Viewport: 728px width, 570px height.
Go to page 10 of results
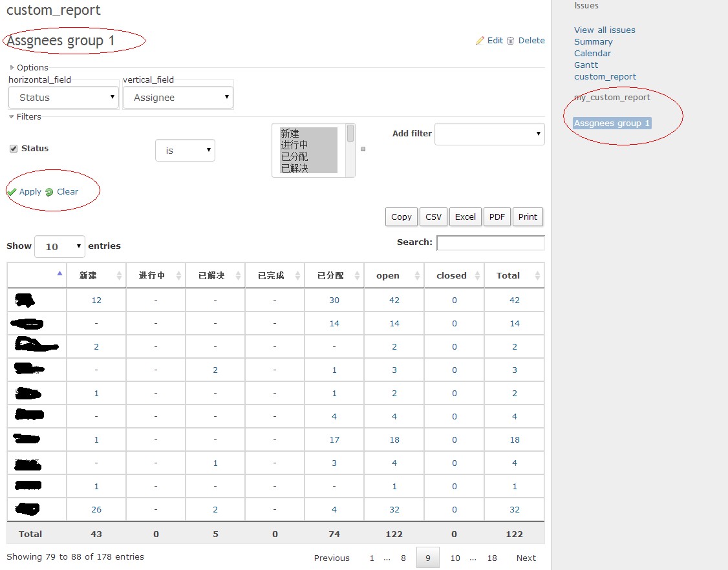(455, 558)
